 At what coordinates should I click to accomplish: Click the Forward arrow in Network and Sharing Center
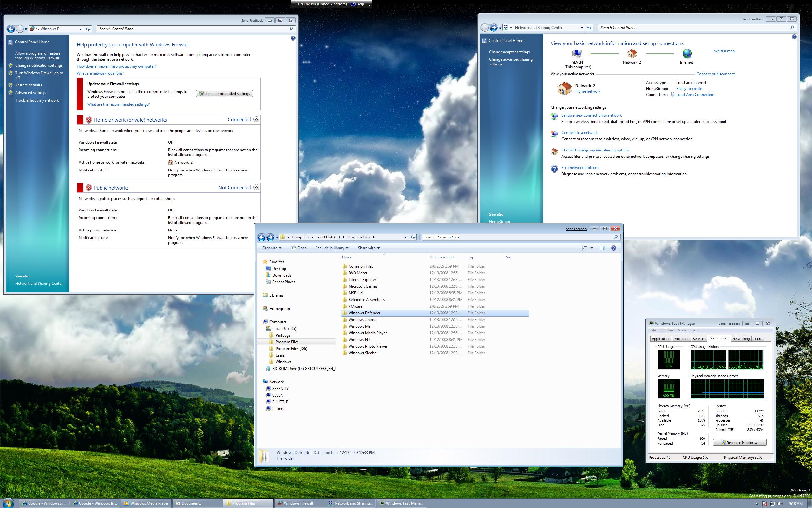tap(493, 28)
